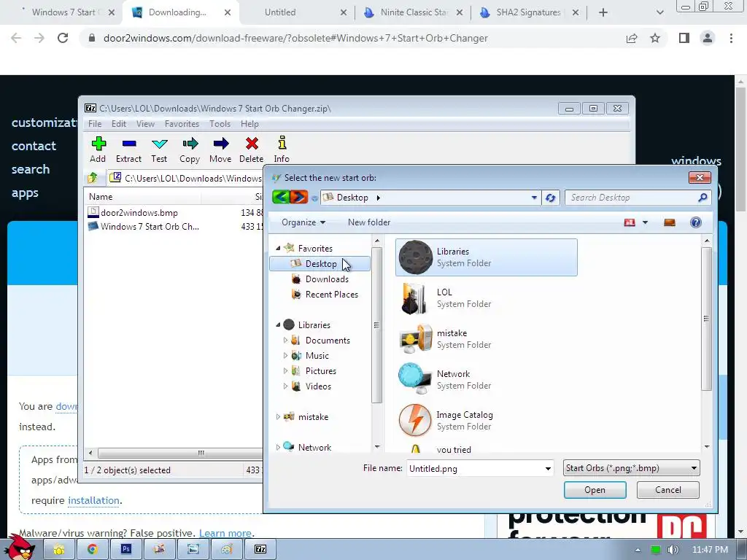Follow the Learn more link
Viewport: 747px width, 560px height.
[x=225, y=533]
